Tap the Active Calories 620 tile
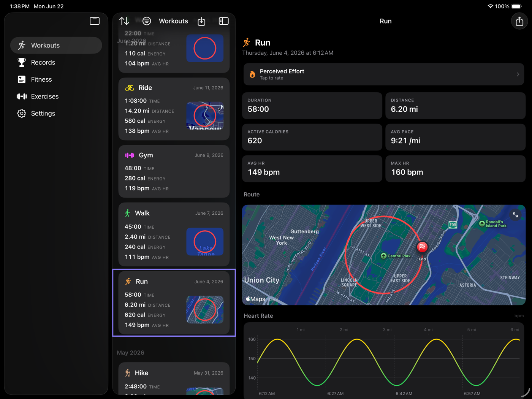The height and width of the screenshot is (399, 532). click(312, 137)
